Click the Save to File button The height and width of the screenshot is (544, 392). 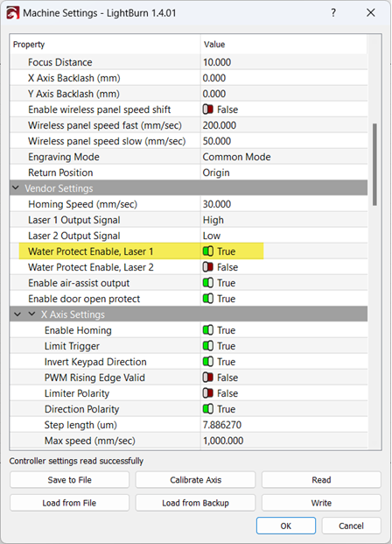pyautogui.click(x=70, y=480)
